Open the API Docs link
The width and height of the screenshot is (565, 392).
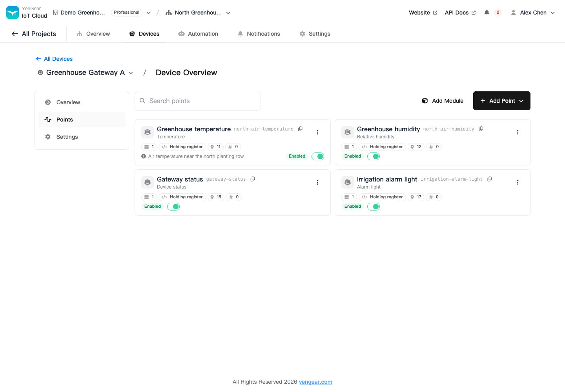coord(460,13)
